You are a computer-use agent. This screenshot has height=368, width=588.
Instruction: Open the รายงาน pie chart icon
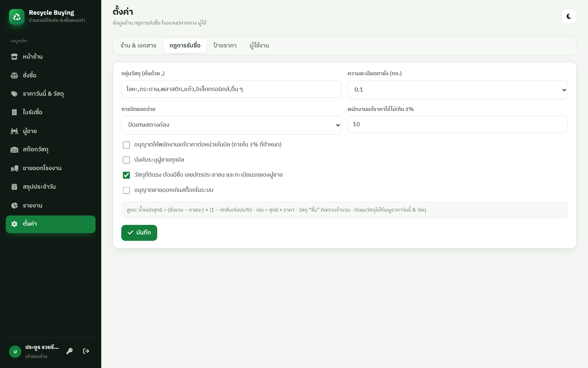click(14, 206)
